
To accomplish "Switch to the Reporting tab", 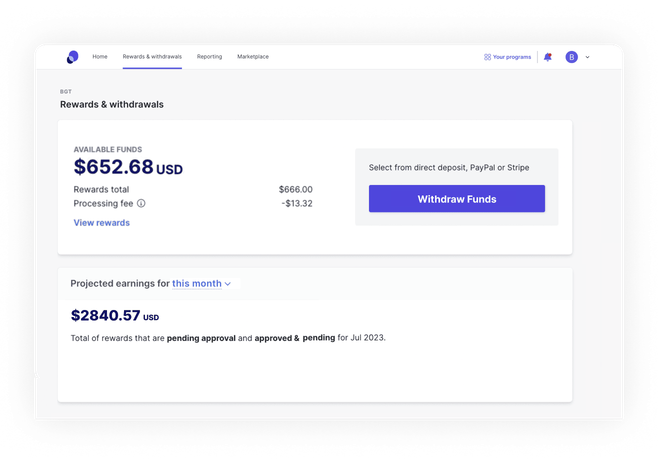I will (209, 57).
